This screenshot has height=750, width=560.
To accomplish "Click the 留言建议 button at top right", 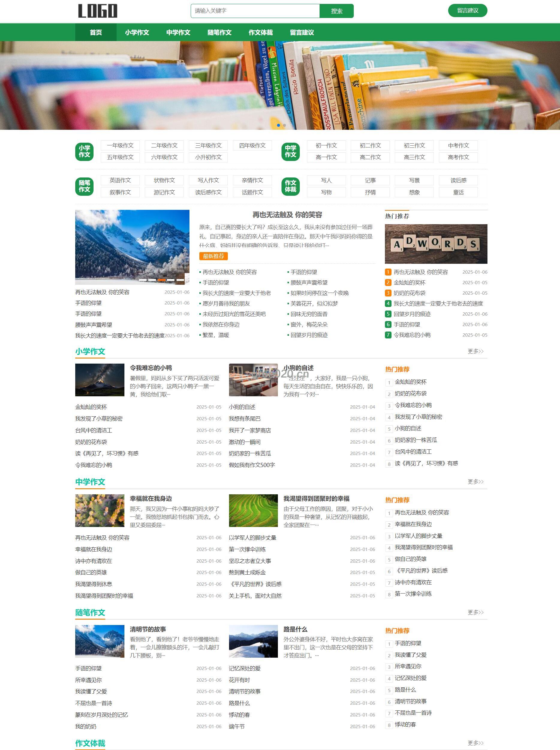I will (467, 10).
